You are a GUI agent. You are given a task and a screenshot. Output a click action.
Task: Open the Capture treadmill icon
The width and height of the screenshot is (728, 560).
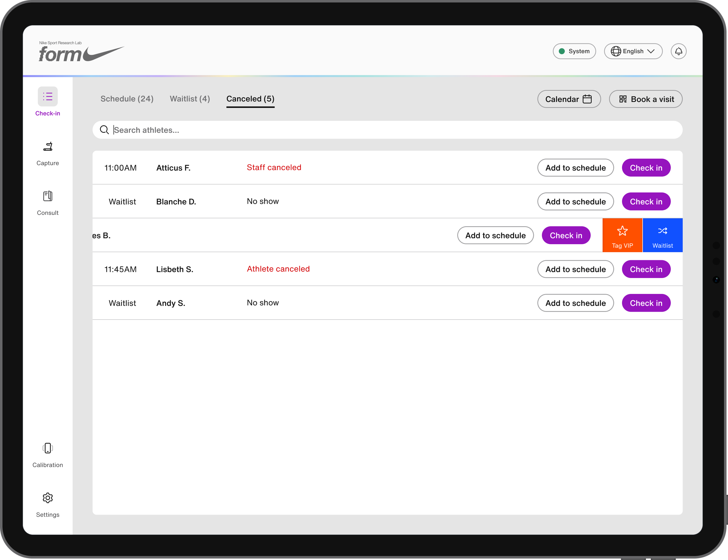click(48, 146)
